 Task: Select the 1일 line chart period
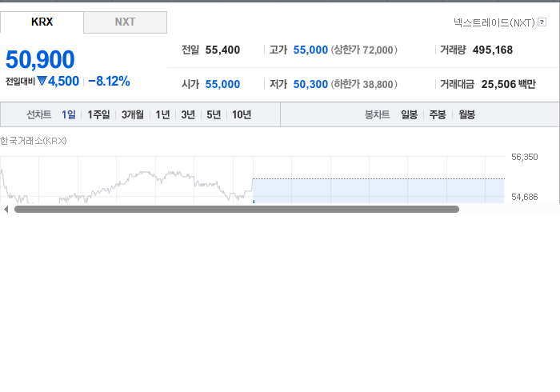pos(69,114)
